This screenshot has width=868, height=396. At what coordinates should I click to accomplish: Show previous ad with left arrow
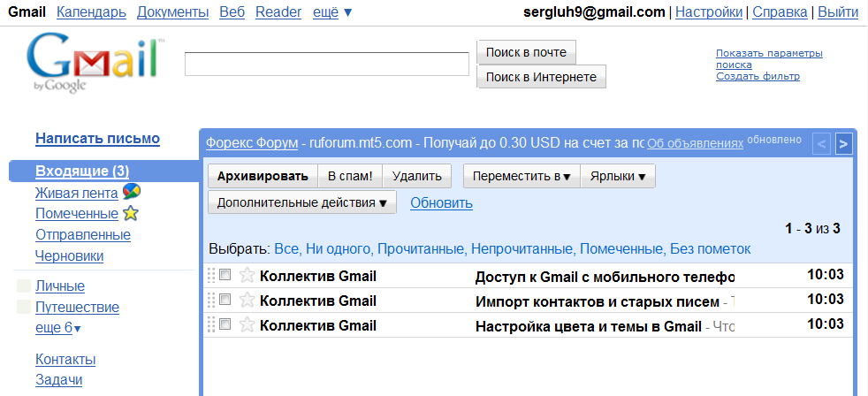click(x=821, y=144)
